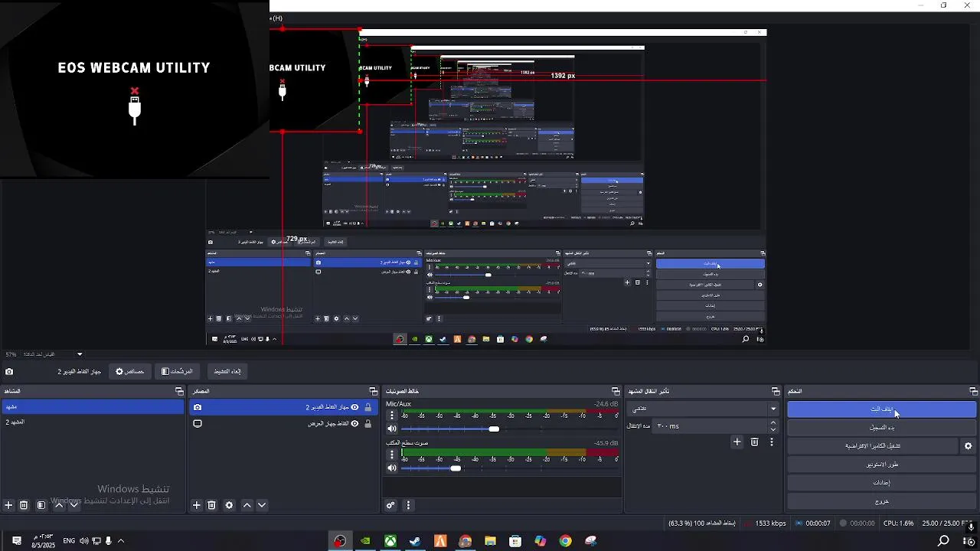Toggle lock on Video Capture Device 2
The image size is (980, 551).
tap(368, 407)
